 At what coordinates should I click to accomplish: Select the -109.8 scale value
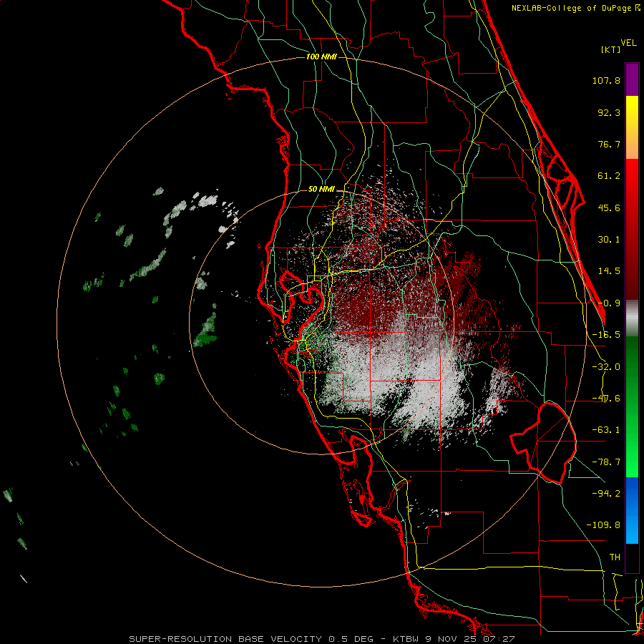click(x=603, y=525)
